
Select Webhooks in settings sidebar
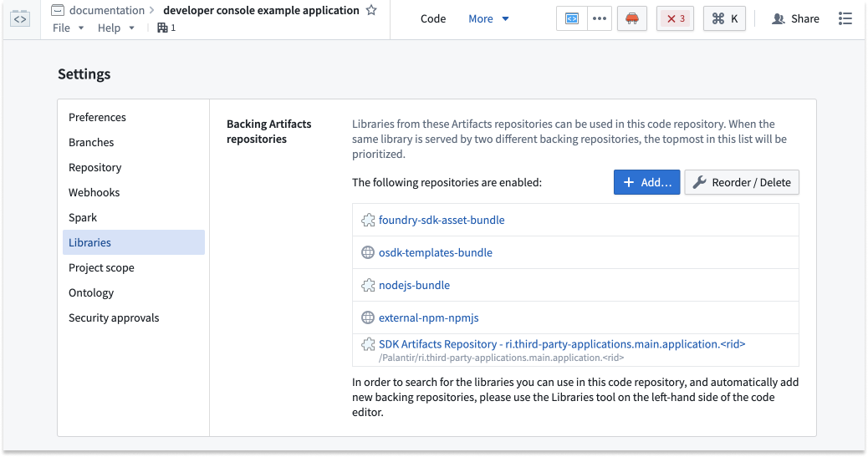click(x=134, y=192)
